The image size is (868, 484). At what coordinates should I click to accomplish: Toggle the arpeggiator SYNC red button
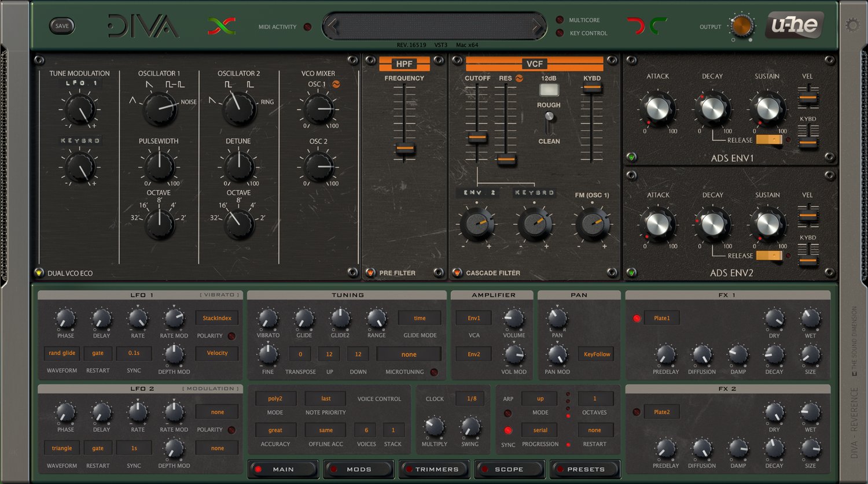[508, 430]
